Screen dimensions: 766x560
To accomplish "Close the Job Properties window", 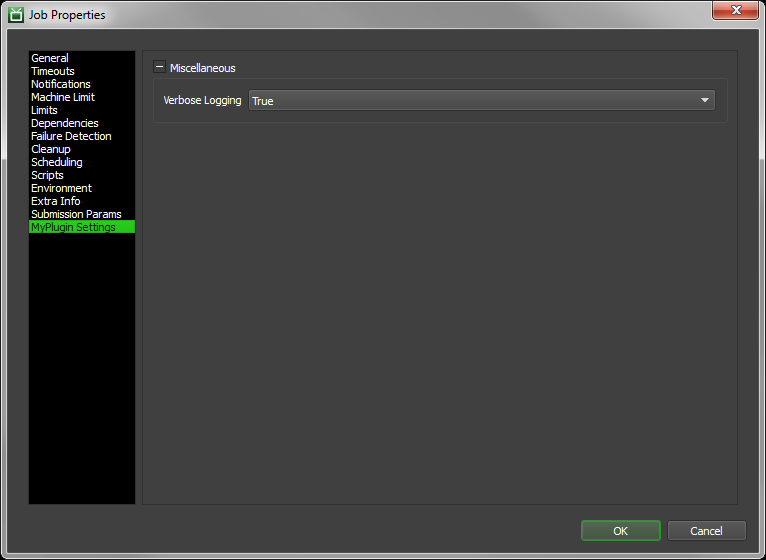I will [736, 10].
